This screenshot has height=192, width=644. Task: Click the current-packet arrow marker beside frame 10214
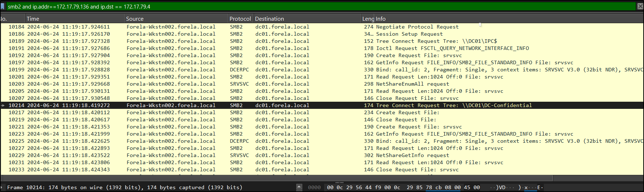coord(3,105)
